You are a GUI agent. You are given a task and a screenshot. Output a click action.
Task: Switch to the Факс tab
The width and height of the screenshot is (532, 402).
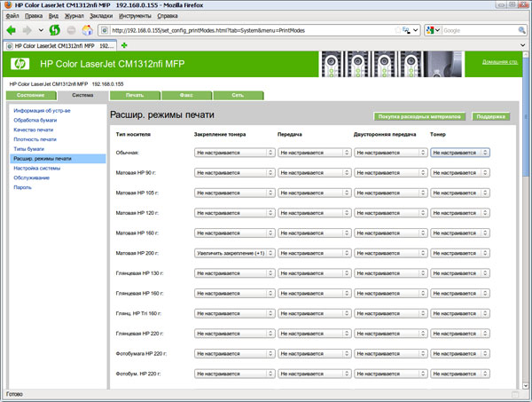coord(186,96)
